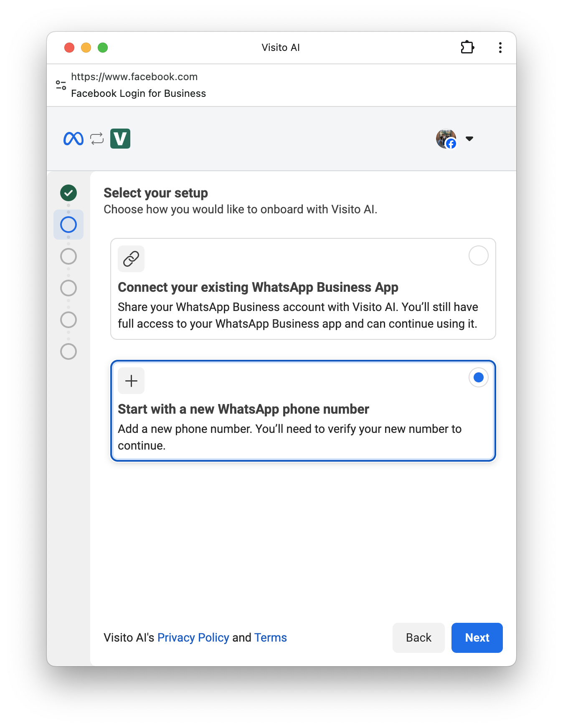
Task: Click the Facebook Login for Business text
Action: [139, 94]
